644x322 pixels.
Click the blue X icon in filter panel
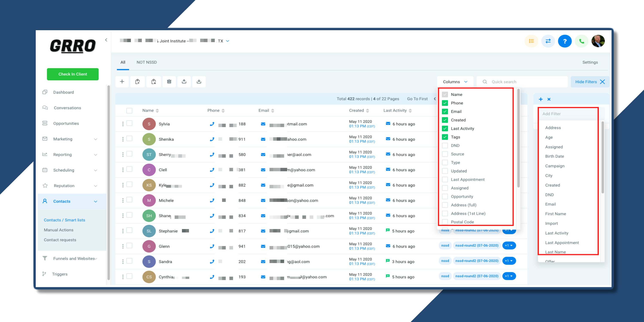549,99
